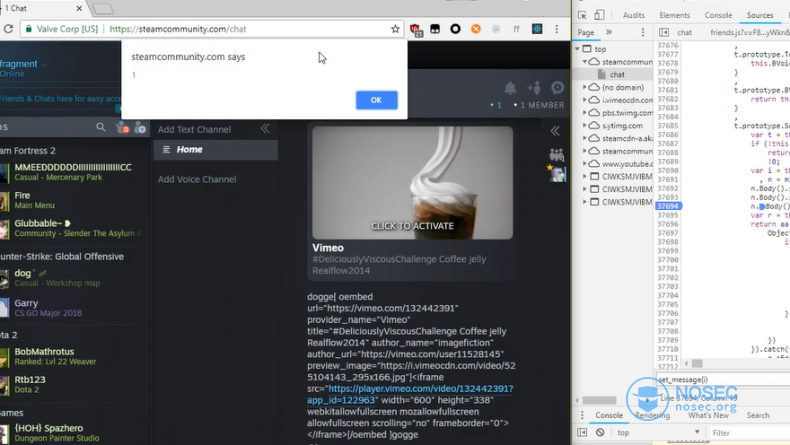Activate the Vimeo coffee jelly video preview
The width and height of the screenshot is (790, 445).
tap(413, 182)
